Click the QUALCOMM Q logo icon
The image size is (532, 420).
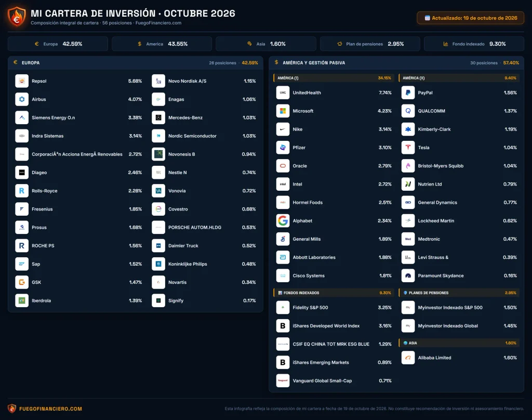pos(408,111)
